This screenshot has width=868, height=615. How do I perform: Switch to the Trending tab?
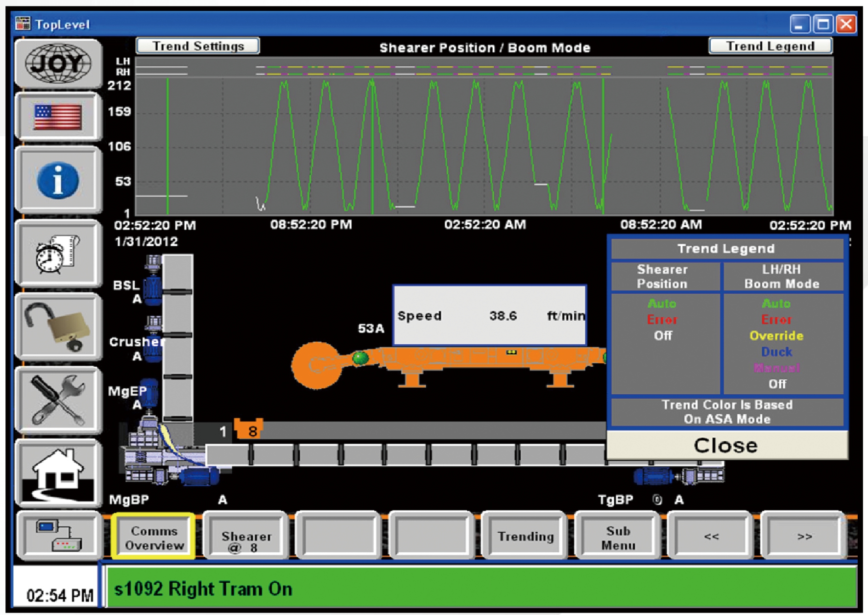[525, 537]
